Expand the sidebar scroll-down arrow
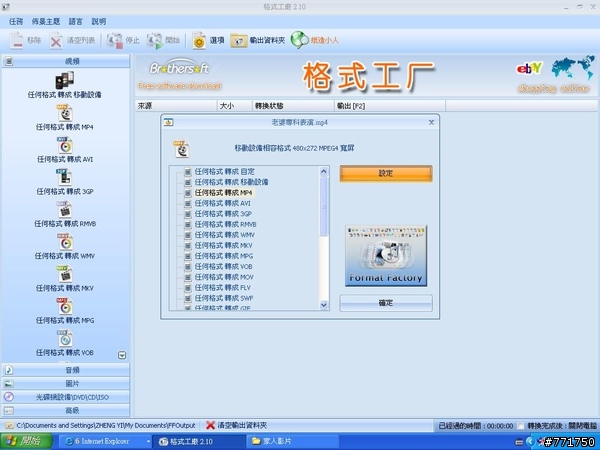Screen dimensions: 600x450 [122, 355]
